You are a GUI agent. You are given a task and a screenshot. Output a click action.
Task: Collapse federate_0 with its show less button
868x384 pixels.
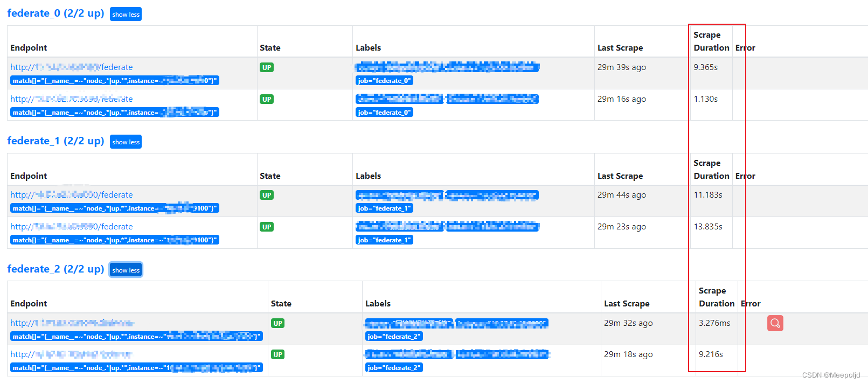click(126, 14)
